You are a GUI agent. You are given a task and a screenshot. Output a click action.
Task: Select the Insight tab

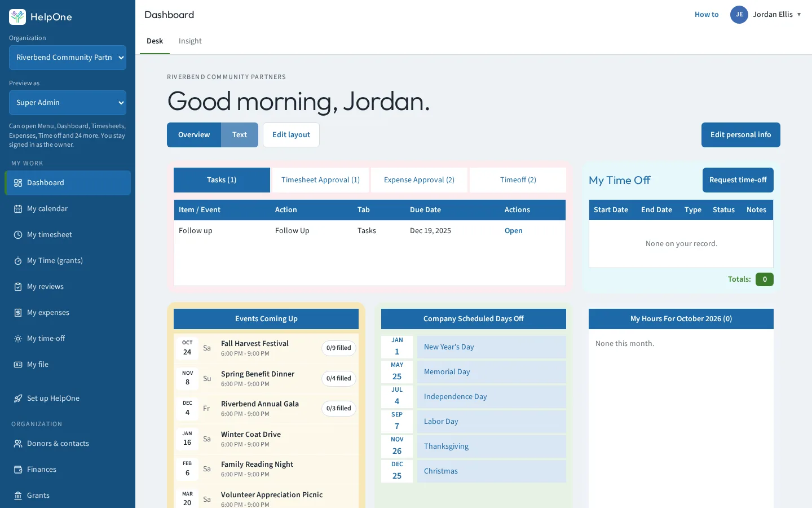coord(190,41)
